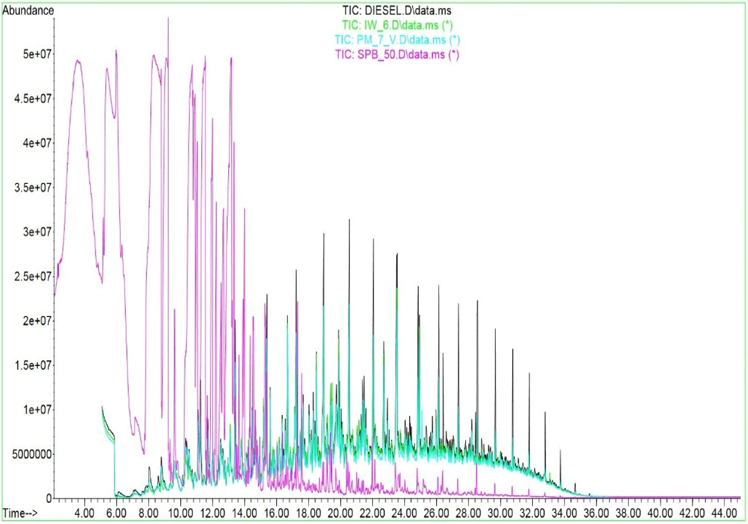Click the 5e+07 abundance tick label
The width and height of the screenshot is (748, 524).
37,54
